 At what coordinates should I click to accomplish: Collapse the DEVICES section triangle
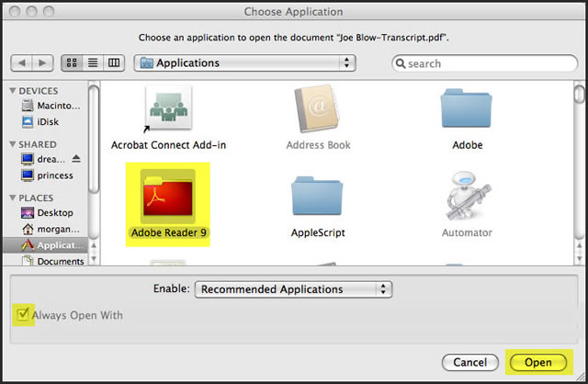pos(13,91)
